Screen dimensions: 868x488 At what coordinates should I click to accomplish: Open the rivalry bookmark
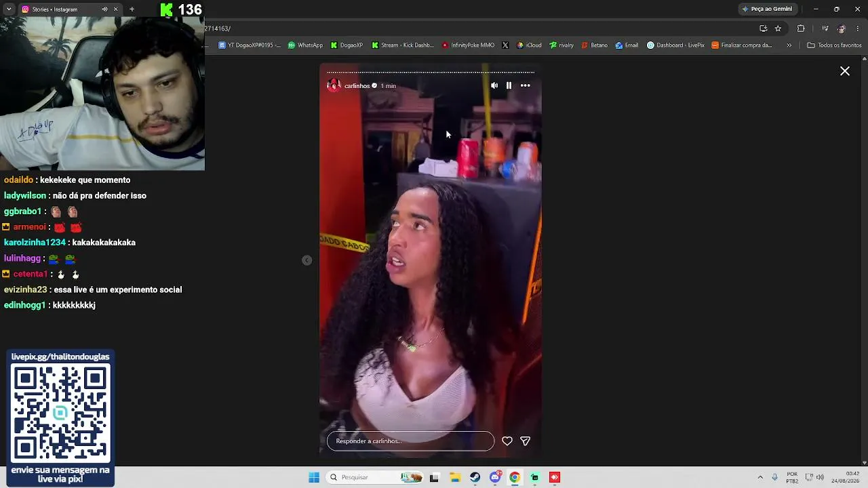(561, 45)
